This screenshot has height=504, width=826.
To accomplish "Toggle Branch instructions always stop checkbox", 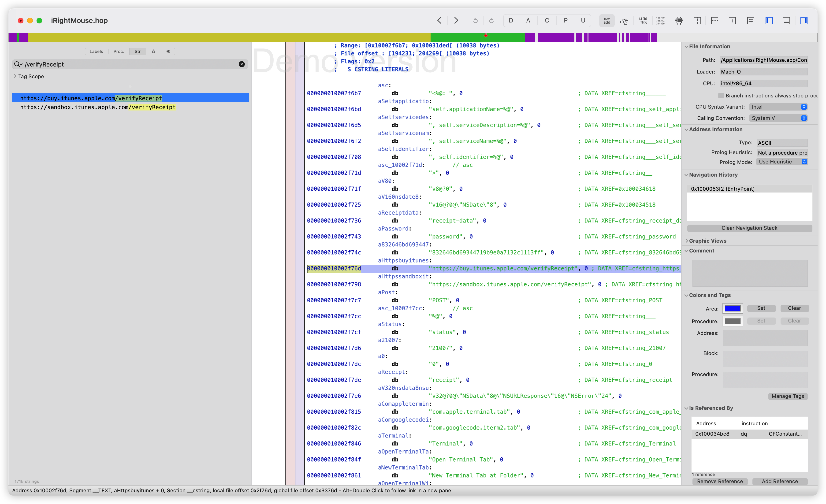I will (x=721, y=96).
